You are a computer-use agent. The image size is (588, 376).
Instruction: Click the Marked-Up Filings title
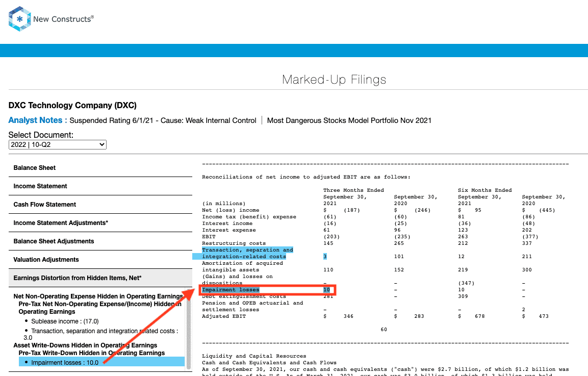334,80
